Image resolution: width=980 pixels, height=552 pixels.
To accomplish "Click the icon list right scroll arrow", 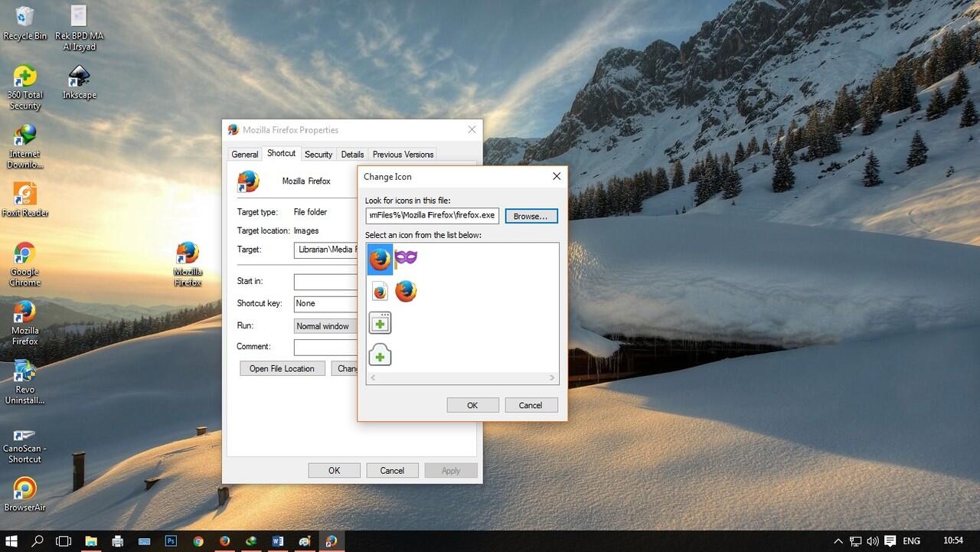I will [551, 378].
